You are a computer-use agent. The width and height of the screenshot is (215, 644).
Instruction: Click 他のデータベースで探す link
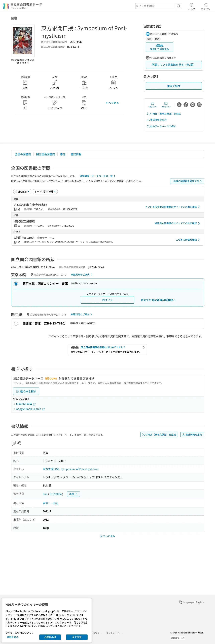coord(161,126)
